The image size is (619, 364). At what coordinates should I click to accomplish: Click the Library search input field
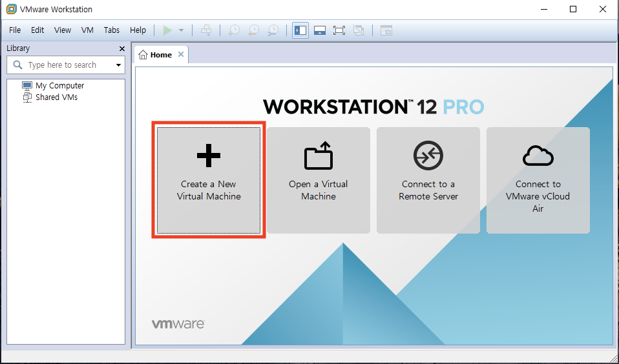click(67, 65)
